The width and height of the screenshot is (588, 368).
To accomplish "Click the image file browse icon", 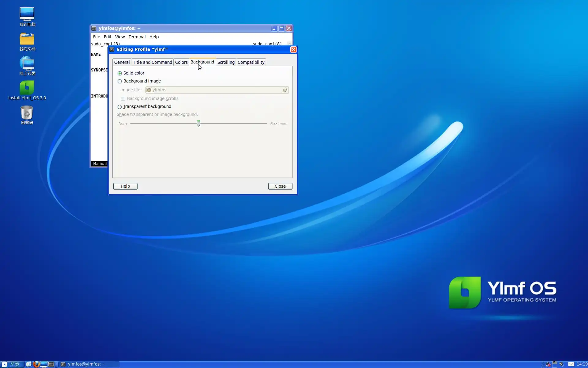I will pyautogui.click(x=285, y=90).
